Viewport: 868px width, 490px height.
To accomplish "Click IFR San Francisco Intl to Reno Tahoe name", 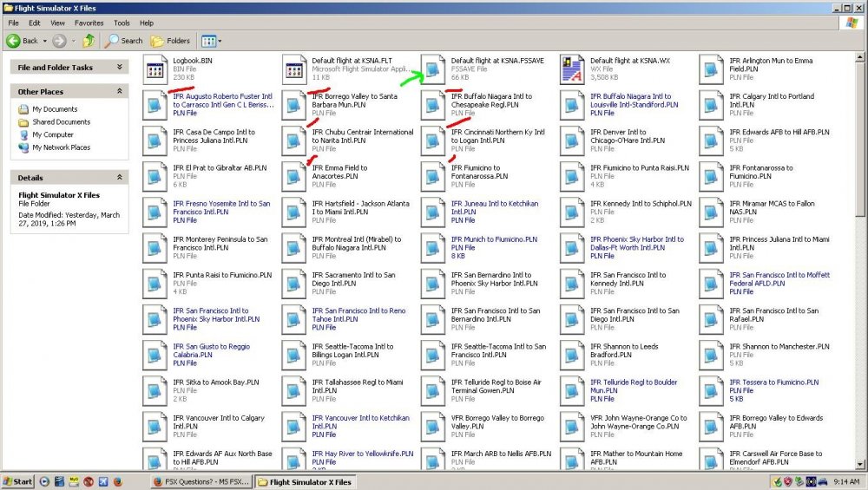I will [x=358, y=315].
